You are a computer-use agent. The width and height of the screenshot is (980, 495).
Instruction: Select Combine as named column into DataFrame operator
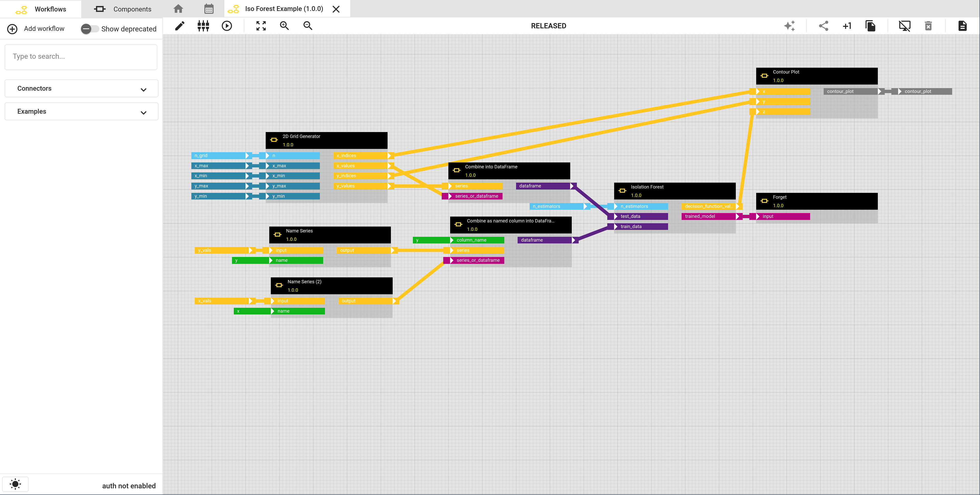tap(510, 225)
